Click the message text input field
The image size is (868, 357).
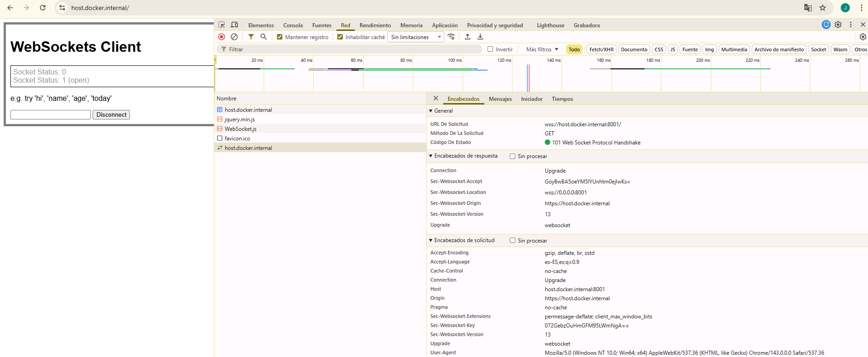tap(50, 115)
